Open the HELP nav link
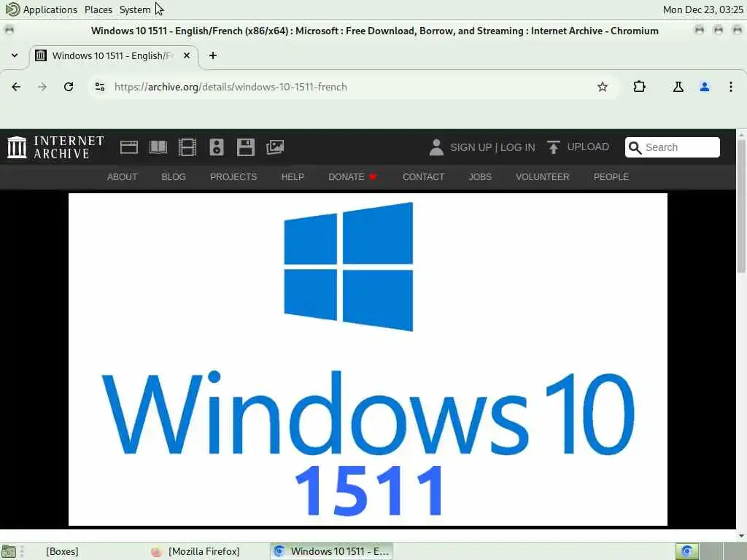 tap(293, 176)
